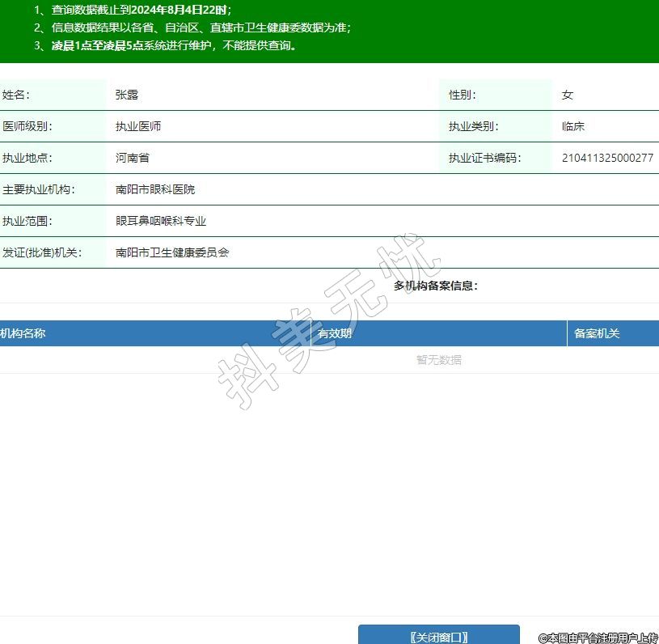Viewport: 659px width, 644px height.
Task: Click the 眼耳鼻咽喉科专业 practice scope value
Action: tap(161, 221)
